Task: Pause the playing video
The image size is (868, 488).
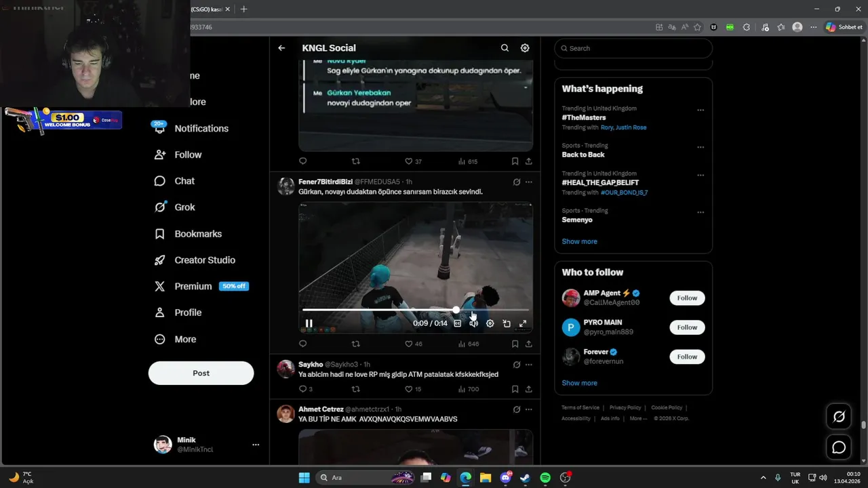Action: pyautogui.click(x=309, y=323)
